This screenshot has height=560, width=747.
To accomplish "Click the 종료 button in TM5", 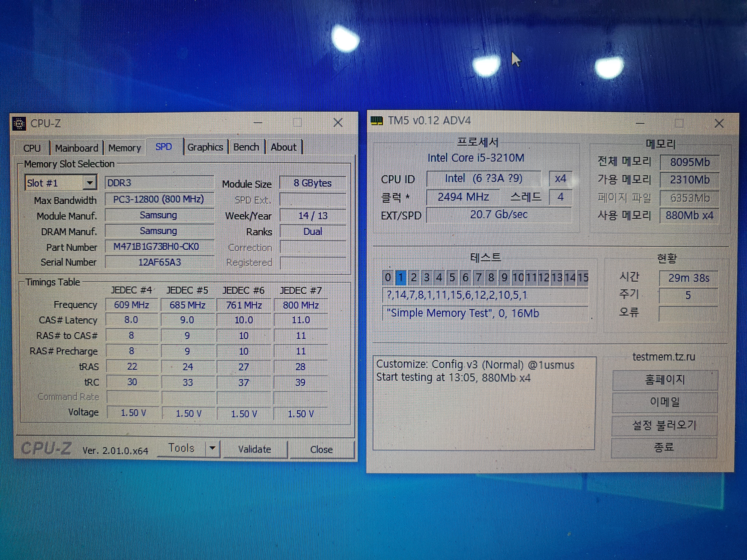I will point(664,448).
